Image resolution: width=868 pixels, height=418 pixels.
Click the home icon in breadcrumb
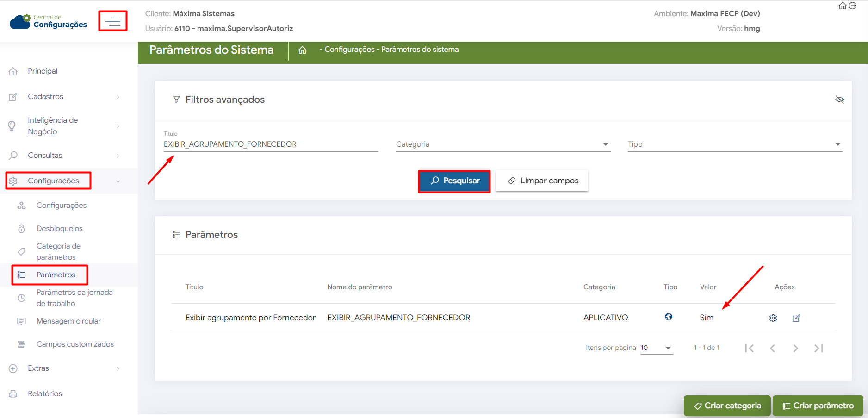[302, 50]
